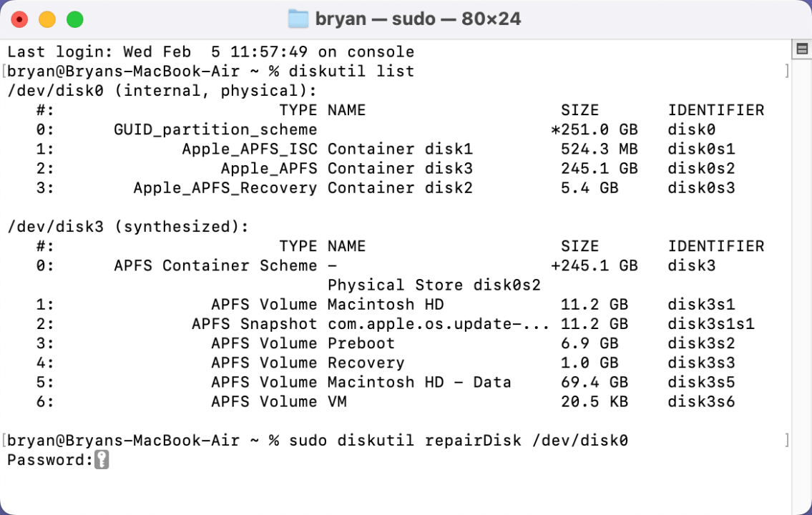This screenshot has width=812, height=515.
Task: Zoom the window using green button
Action: 75,19
